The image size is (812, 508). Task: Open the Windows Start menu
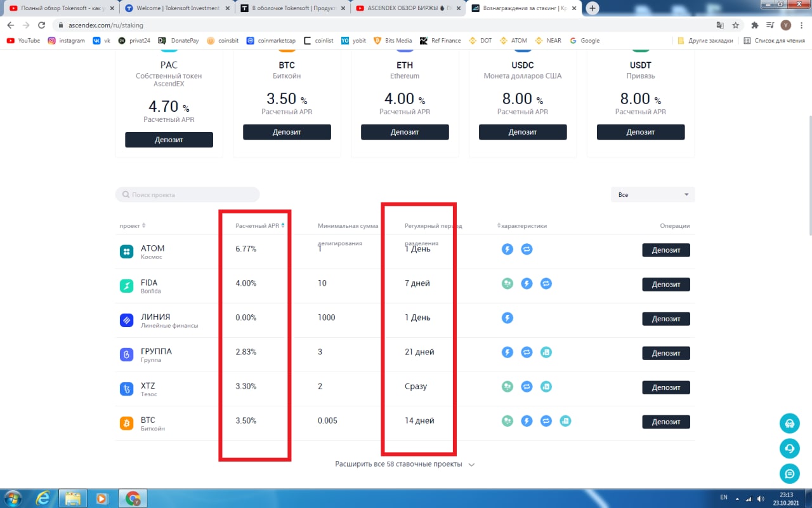pyautogui.click(x=14, y=497)
